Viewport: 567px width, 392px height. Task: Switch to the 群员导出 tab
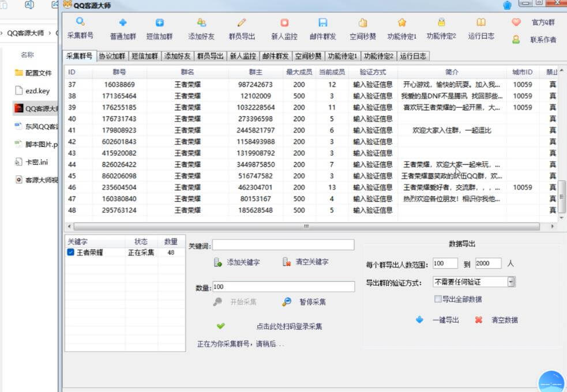coord(210,56)
